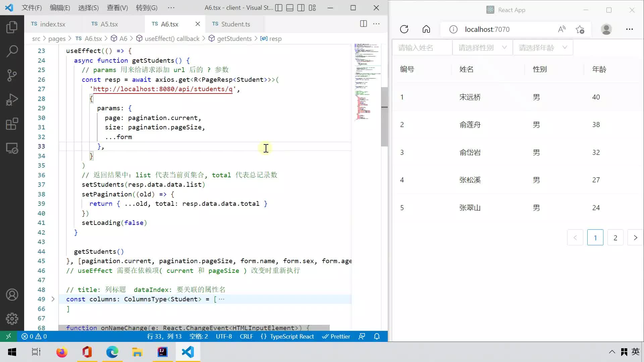The width and height of the screenshot is (644, 362).
Task: Click the CRLF end of line selector
Action: tap(246, 336)
